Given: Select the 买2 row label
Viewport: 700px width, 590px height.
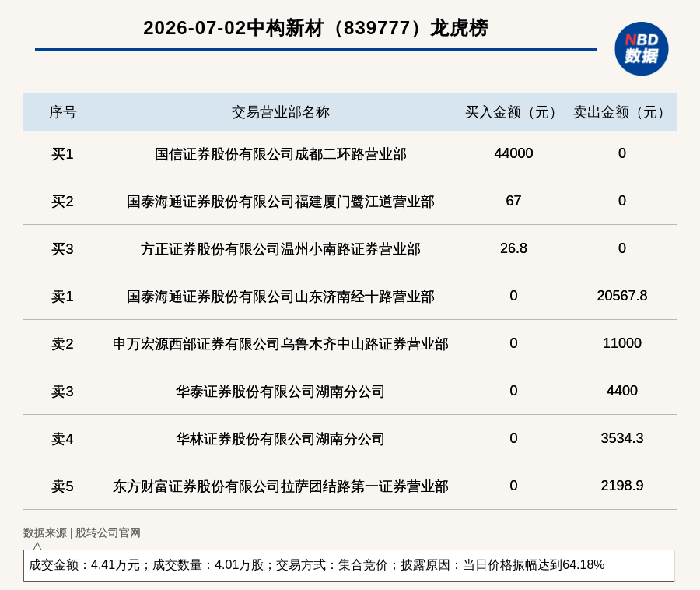Looking at the screenshot, I should (x=62, y=202).
